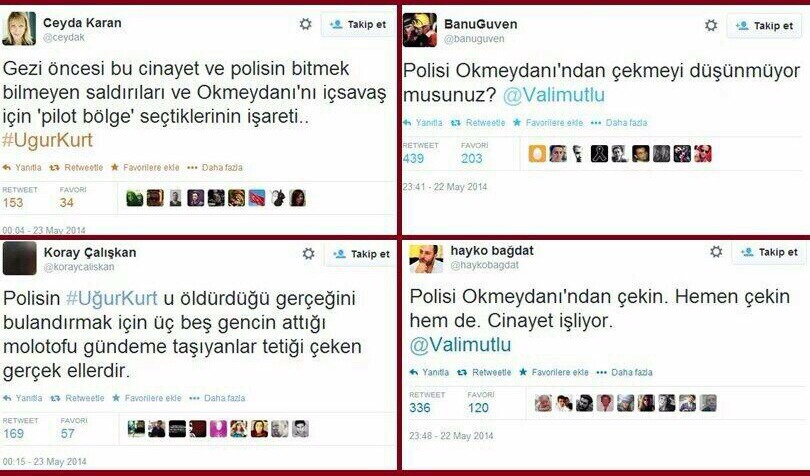
Task: Reply to Ceyda Karan's tweet via Yanıtla
Action: 22,167
